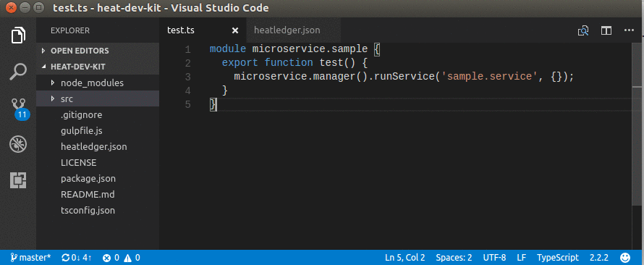Open Source Control view with 11 changes
This screenshot has height=265, width=644.
(20, 109)
